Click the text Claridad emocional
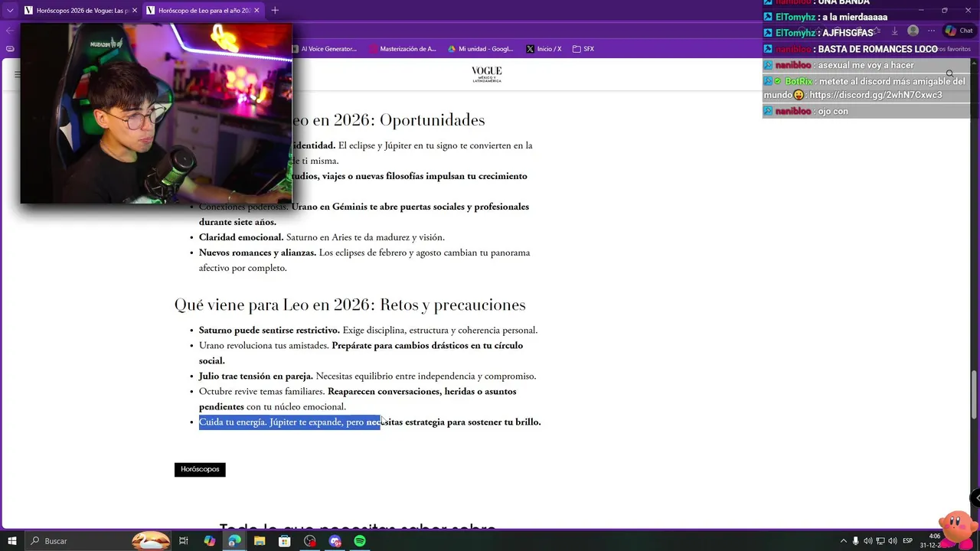 pos(241,237)
